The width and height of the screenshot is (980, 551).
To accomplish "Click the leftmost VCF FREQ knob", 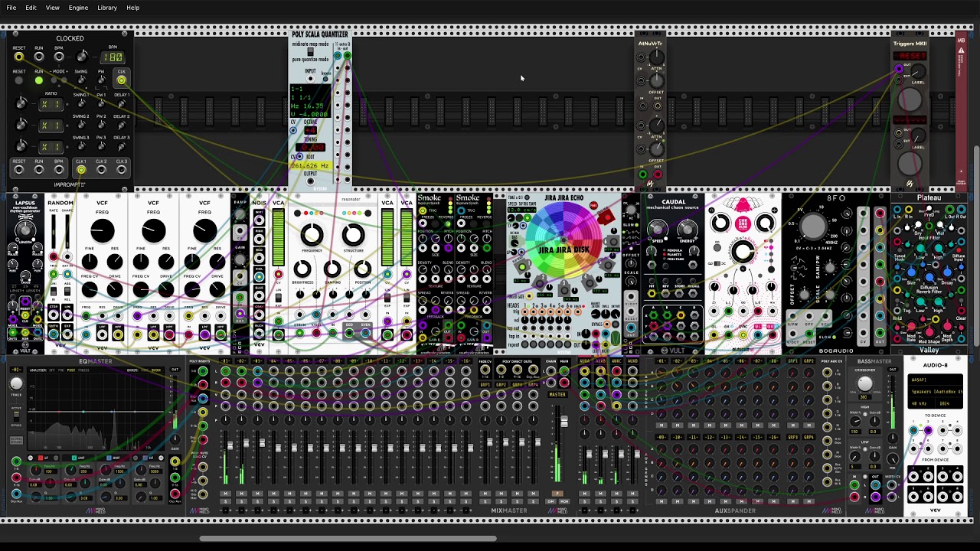I will pyautogui.click(x=103, y=230).
